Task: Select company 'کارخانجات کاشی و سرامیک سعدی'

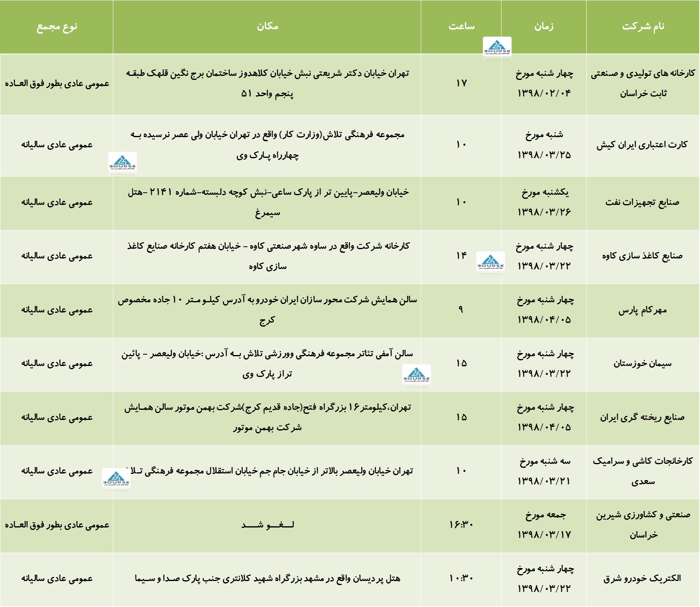Action: point(643,471)
